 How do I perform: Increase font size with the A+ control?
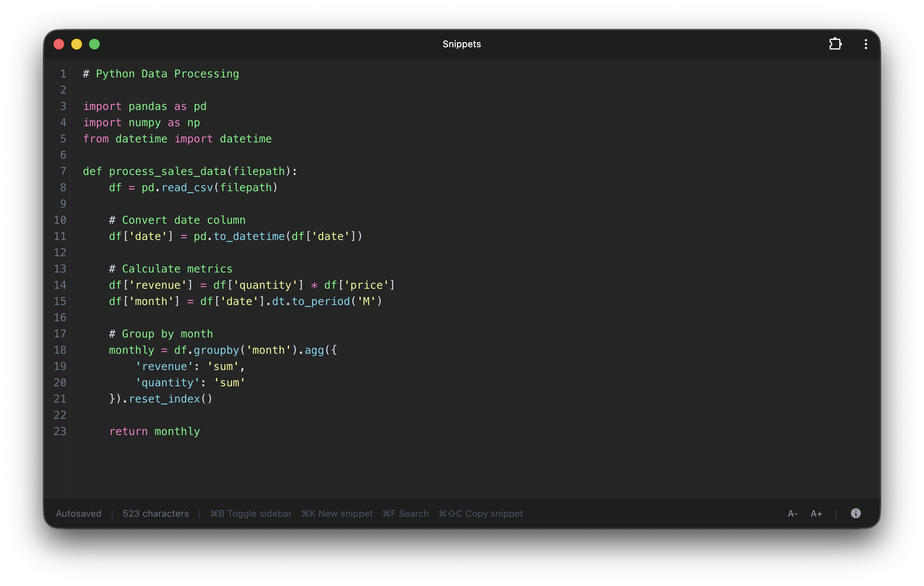[816, 514]
